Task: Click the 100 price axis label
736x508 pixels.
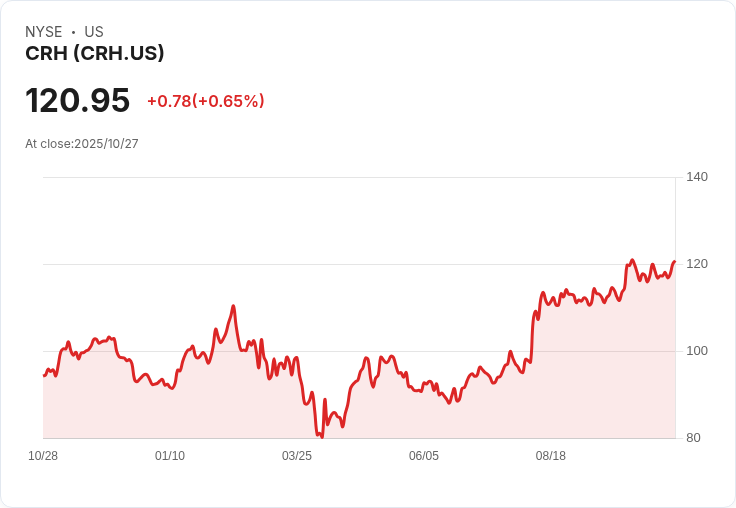Action: tap(697, 351)
